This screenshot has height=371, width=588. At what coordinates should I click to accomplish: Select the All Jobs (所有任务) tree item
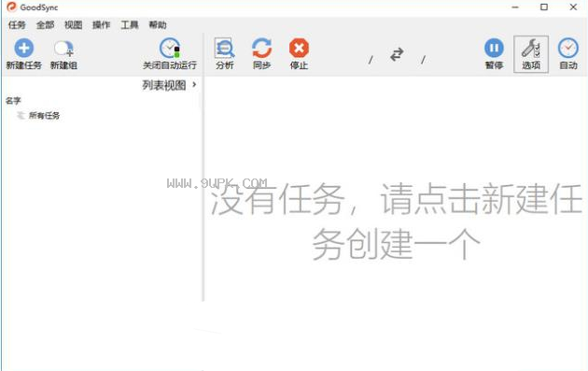[44, 116]
